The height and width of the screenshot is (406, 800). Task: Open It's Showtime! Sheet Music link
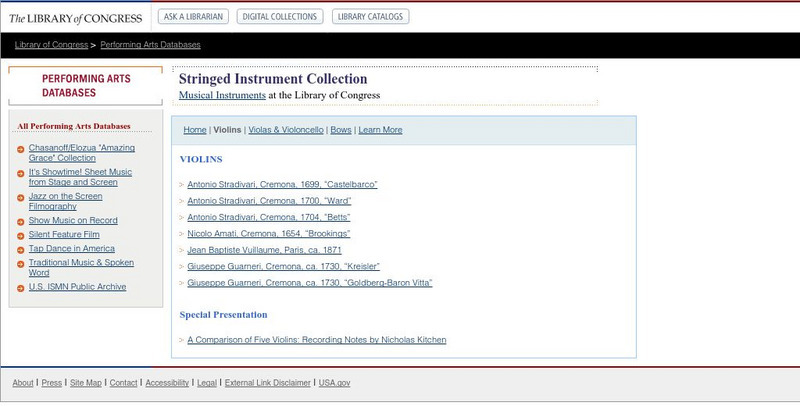(x=80, y=177)
